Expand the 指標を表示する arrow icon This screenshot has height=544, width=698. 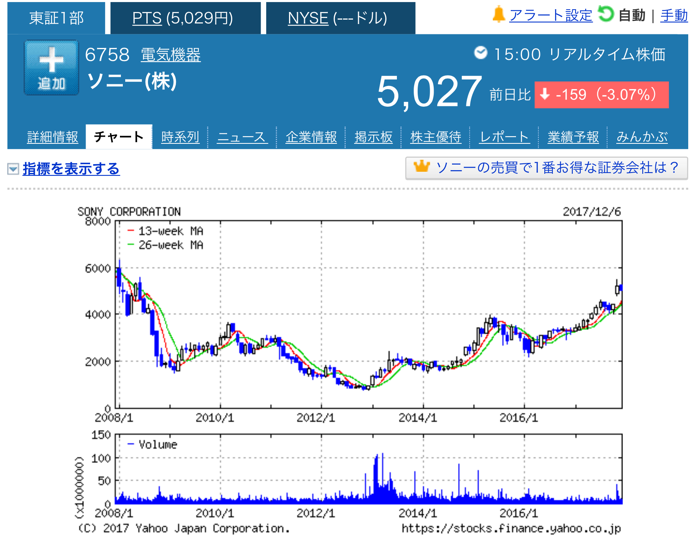pos(13,169)
